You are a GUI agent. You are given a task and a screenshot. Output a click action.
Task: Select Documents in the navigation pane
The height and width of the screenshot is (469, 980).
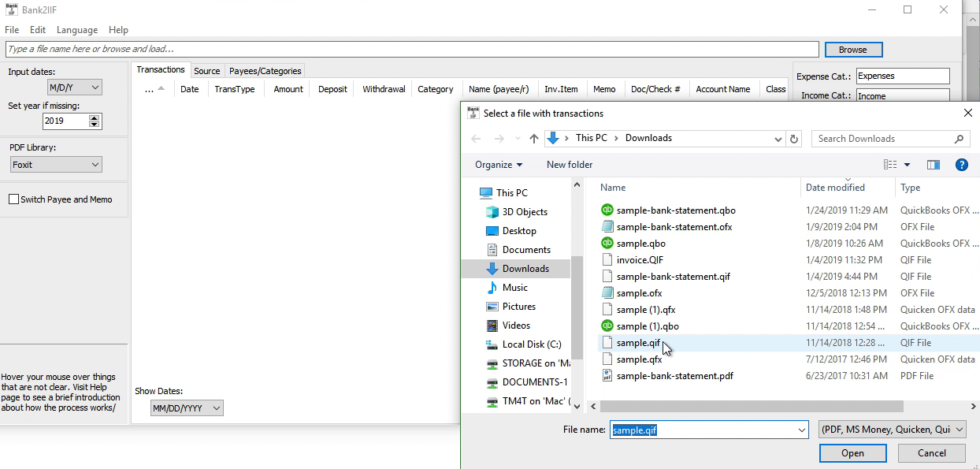tap(518, 250)
